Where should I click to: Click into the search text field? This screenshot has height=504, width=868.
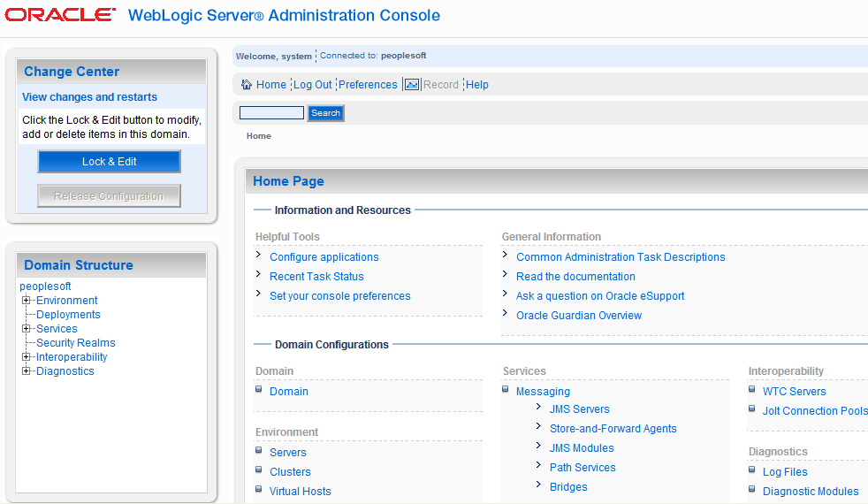(272, 113)
